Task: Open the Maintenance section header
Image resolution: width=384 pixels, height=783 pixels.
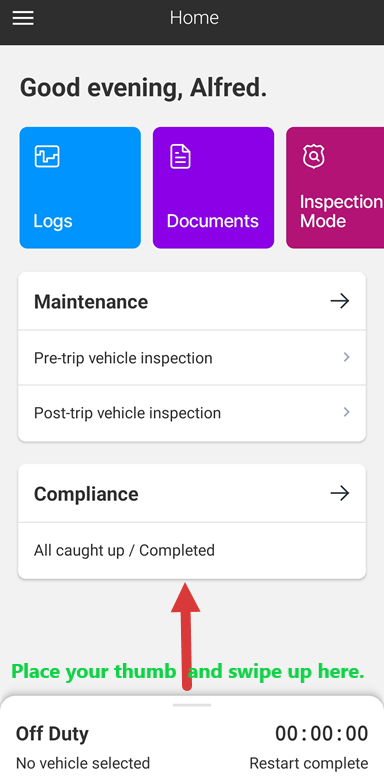Action: click(192, 301)
